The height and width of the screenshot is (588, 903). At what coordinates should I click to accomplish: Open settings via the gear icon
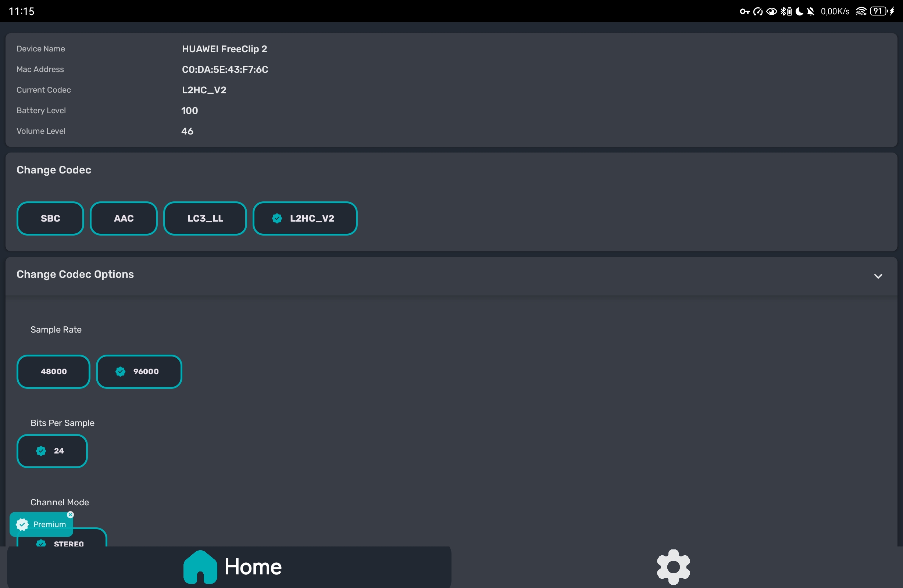pos(673,567)
